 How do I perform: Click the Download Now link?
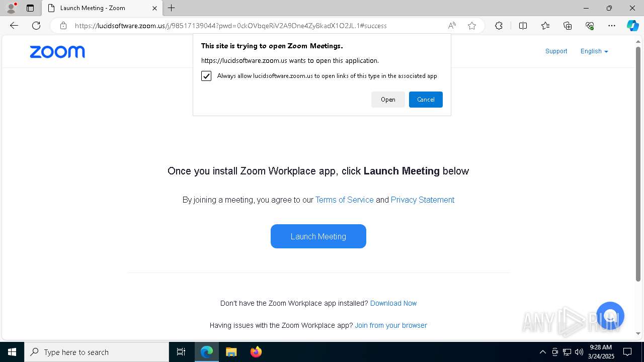[x=393, y=303]
